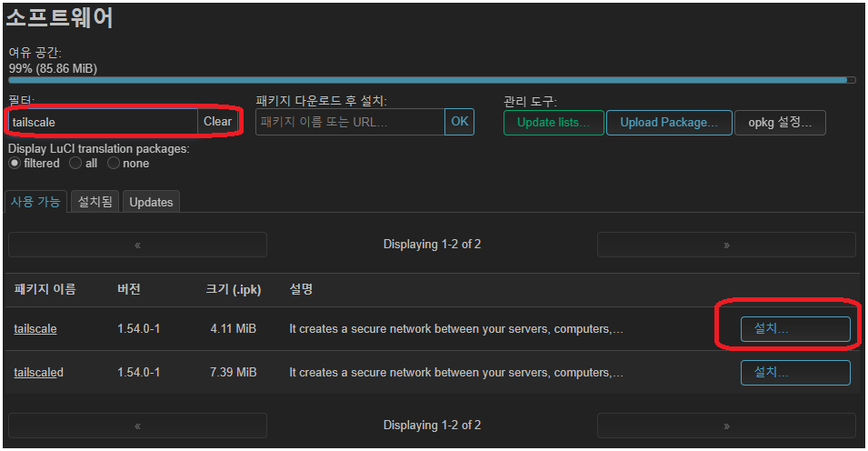Select the filtered translation radio button
The image size is (868, 451).
point(15,164)
